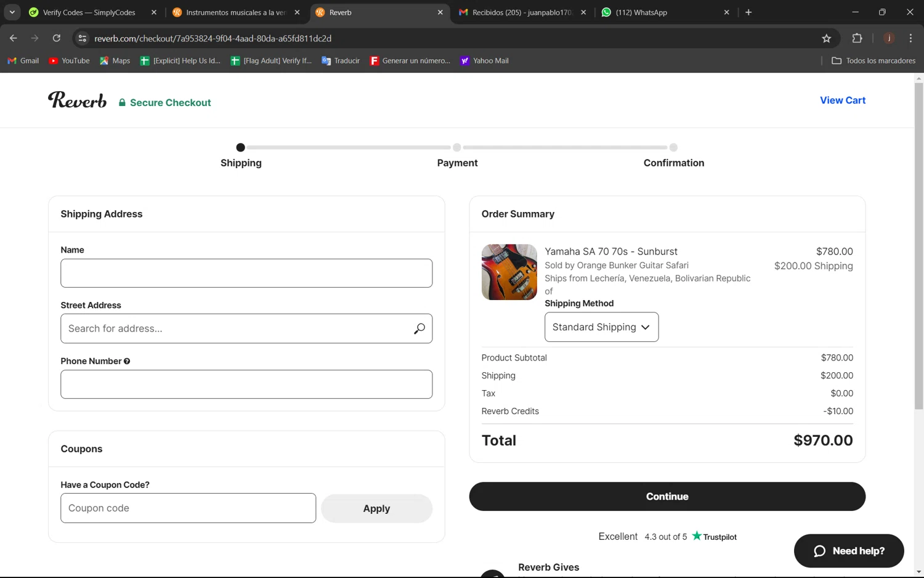Close the WhatsApp tab
The image size is (924, 578).
pos(726,12)
